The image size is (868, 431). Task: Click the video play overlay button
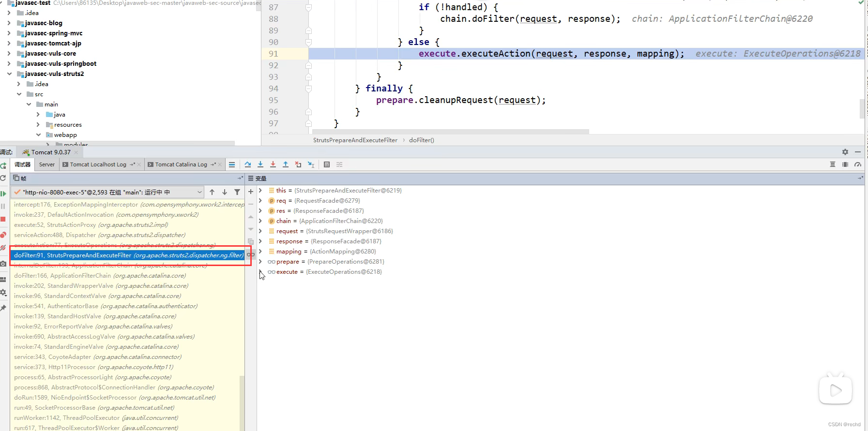pos(836,389)
